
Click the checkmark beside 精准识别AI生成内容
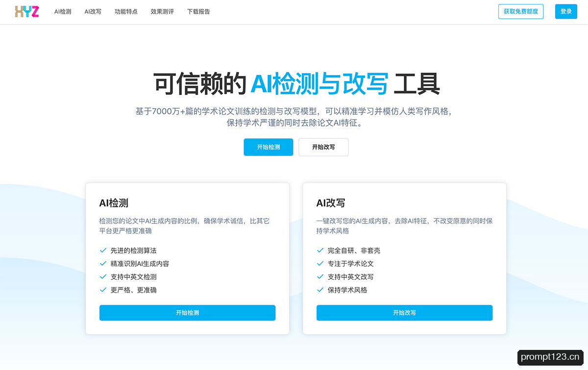(x=103, y=264)
